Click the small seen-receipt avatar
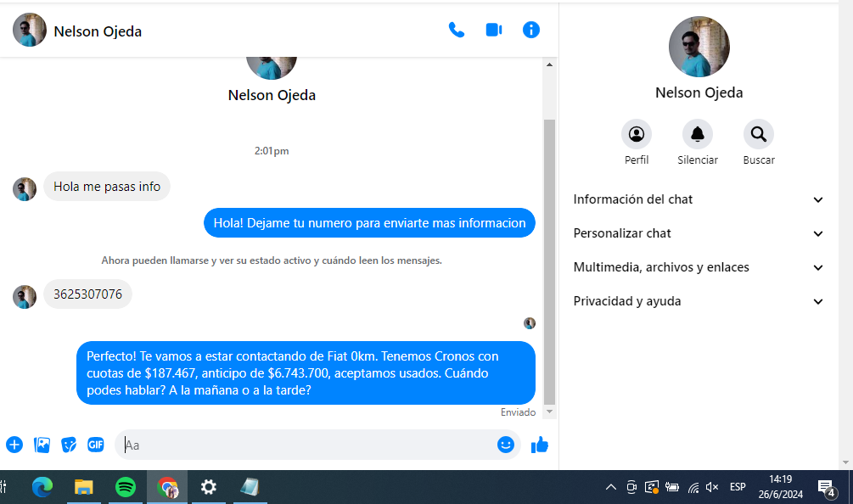Image resolution: width=853 pixels, height=504 pixels. point(530,323)
